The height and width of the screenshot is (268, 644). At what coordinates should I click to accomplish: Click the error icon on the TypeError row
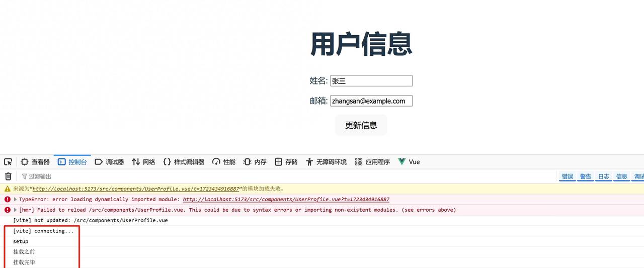click(x=8, y=200)
